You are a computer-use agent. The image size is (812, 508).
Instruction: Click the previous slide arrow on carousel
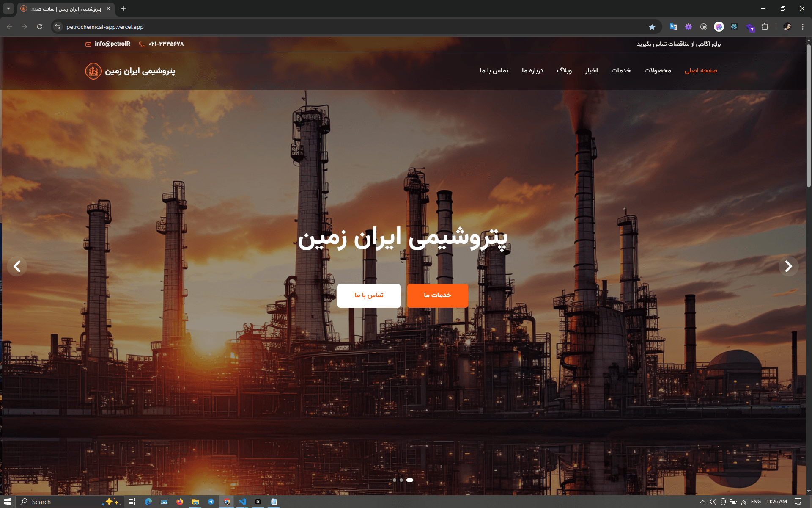pyautogui.click(x=17, y=266)
